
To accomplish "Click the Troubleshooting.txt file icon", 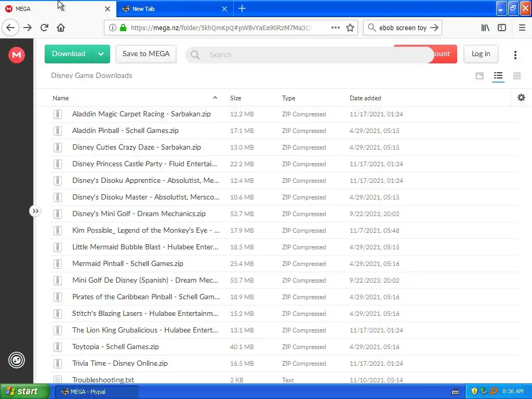I will [x=58, y=380].
